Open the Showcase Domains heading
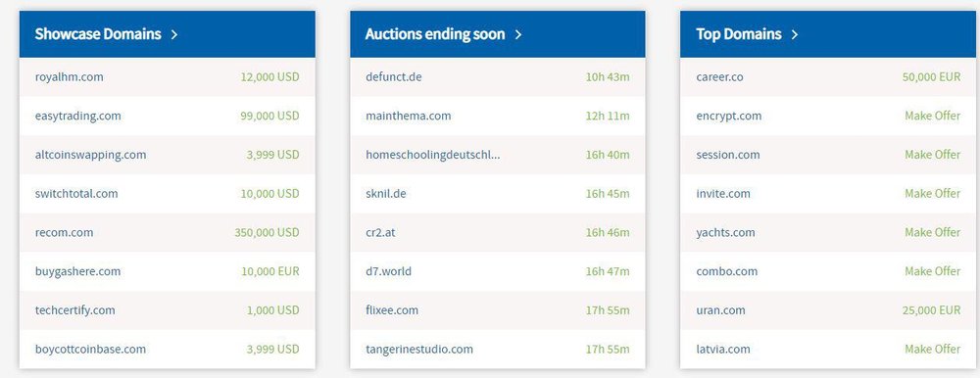 click(x=98, y=34)
